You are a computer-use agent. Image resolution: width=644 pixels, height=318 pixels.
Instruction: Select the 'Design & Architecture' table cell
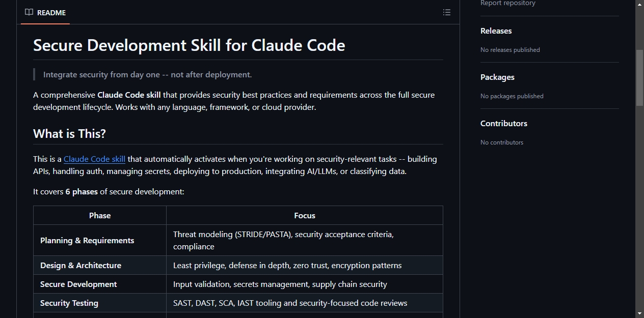(100, 265)
